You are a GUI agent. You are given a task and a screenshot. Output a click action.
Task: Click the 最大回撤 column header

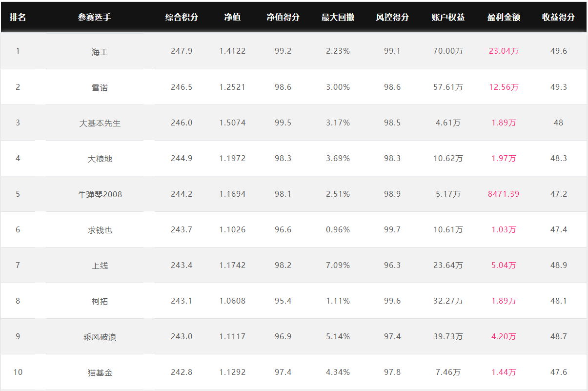(338, 17)
